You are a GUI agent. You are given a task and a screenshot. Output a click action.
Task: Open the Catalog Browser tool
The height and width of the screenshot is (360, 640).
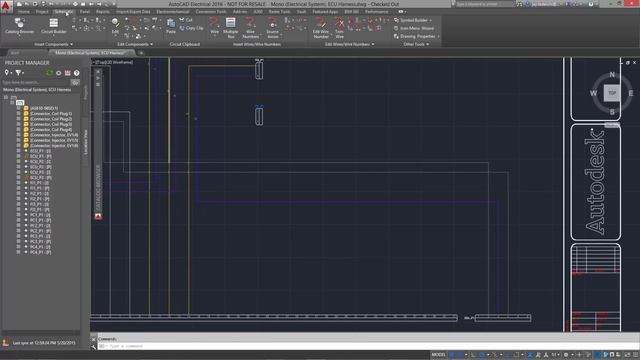tap(19, 26)
